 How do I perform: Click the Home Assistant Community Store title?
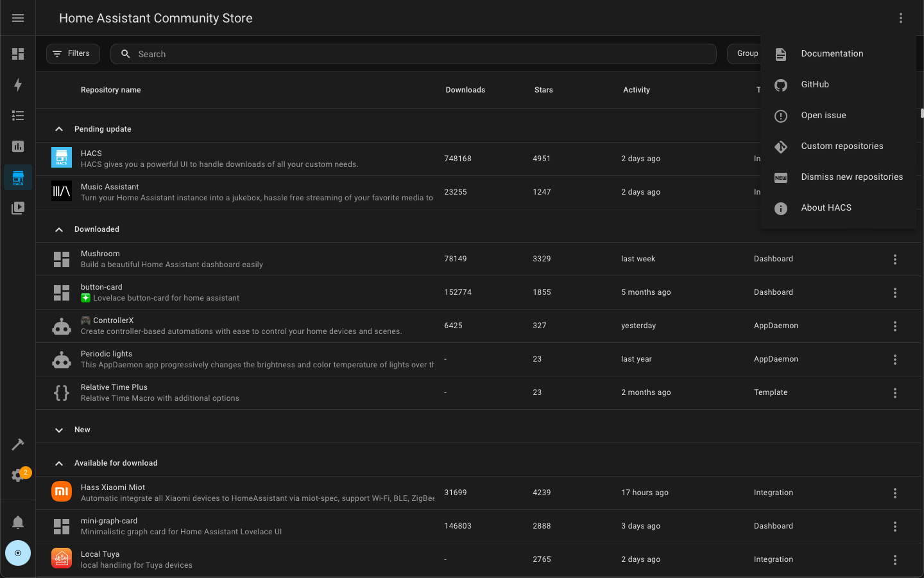[x=156, y=18]
